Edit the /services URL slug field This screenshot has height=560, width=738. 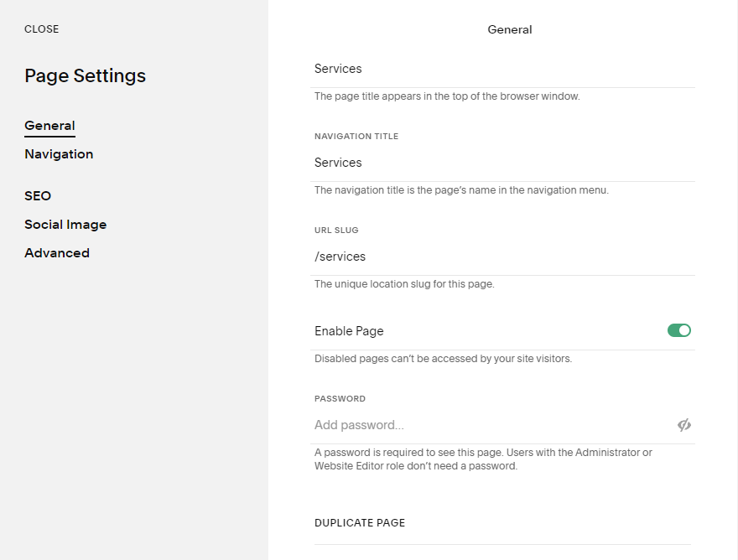point(503,257)
